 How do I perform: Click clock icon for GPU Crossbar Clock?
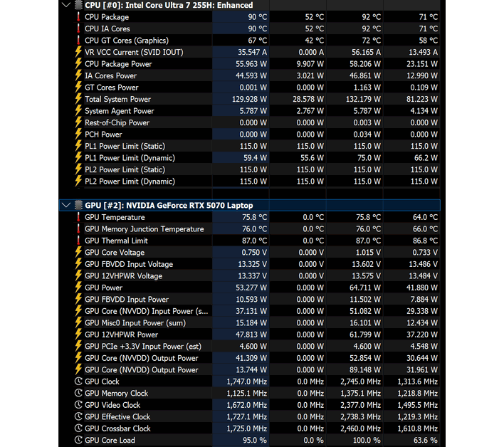click(78, 428)
